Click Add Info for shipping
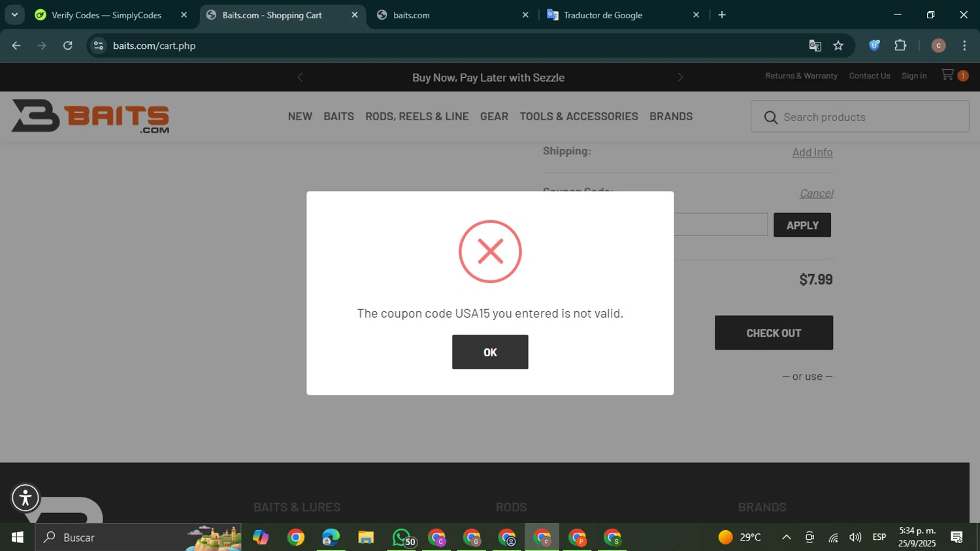Image resolution: width=980 pixels, height=551 pixels. coord(812,152)
